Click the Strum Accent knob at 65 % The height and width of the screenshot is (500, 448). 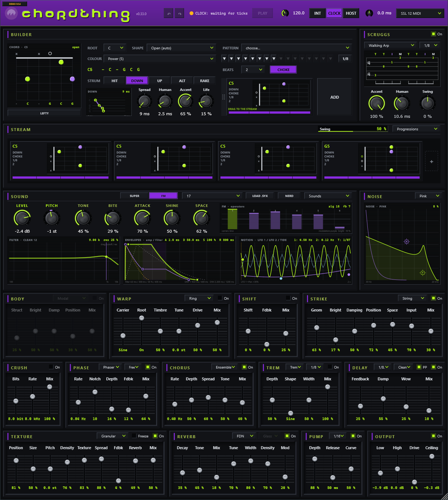tap(186, 101)
